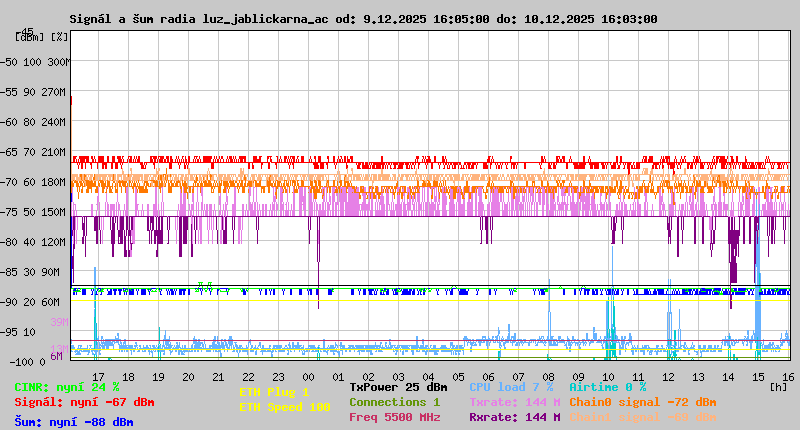Click the CPU load legend label

click(511, 386)
